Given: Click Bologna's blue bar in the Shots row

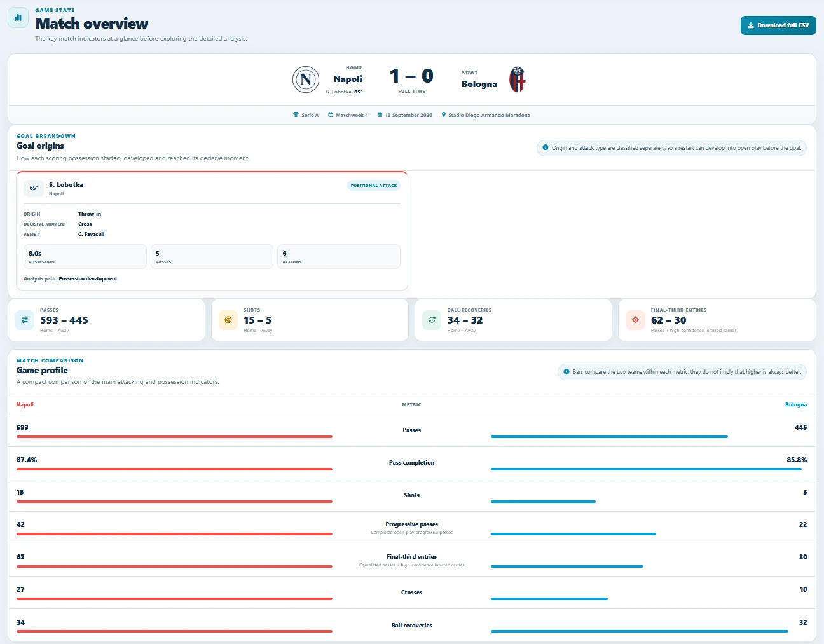Looking at the screenshot, I should pyautogui.click(x=543, y=502).
